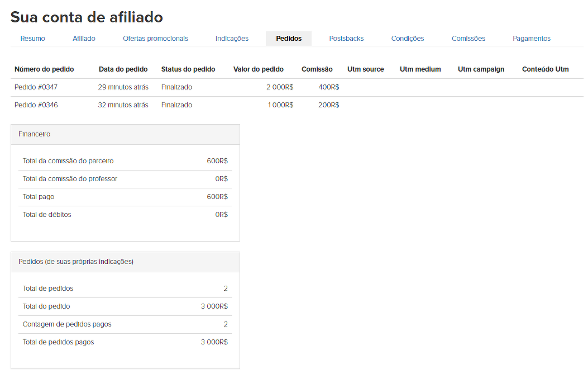Click order Pedido #0346
Image resolution: width=588 pixels, height=383 pixels.
[36, 105]
